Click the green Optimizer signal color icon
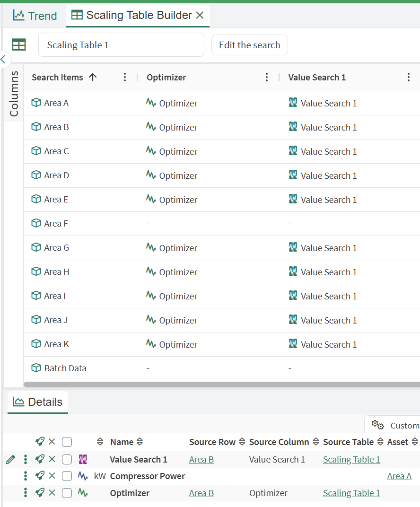The height and width of the screenshot is (507, 420). [83, 493]
